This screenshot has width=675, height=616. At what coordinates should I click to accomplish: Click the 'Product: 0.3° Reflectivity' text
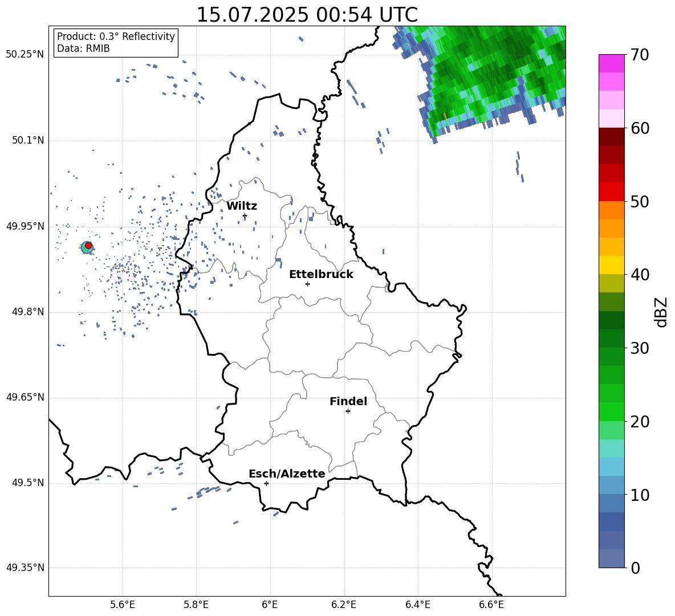tap(116, 36)
